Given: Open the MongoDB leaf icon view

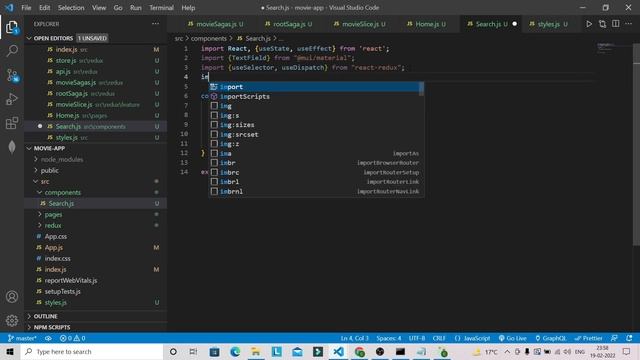Looking at the screenshot, I should (12, 147).
